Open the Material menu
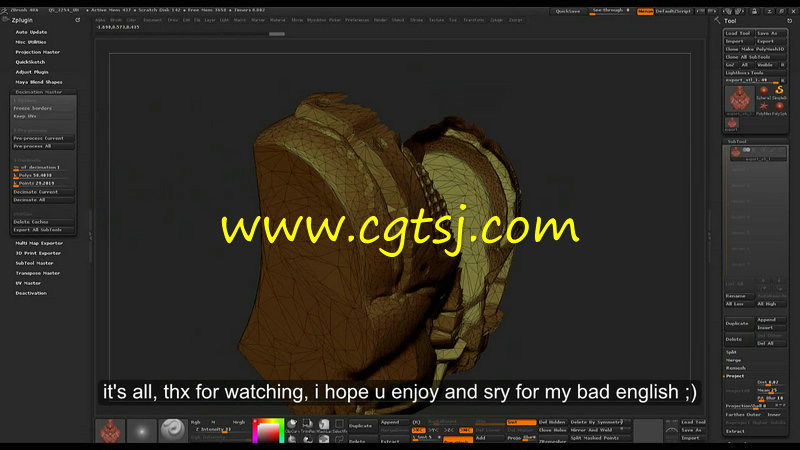Screen dimensions: 800x450 pos(278,20)
